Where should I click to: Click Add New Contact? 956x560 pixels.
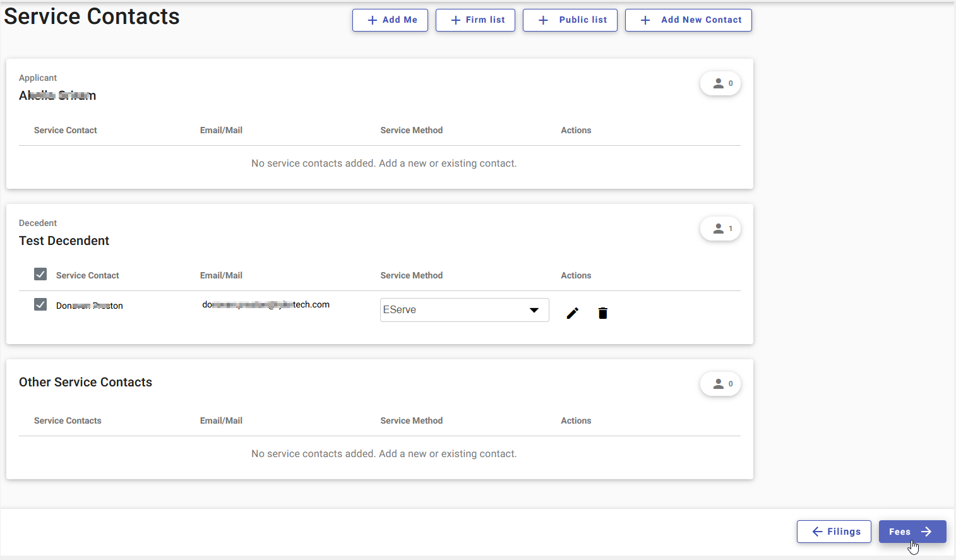688,20
